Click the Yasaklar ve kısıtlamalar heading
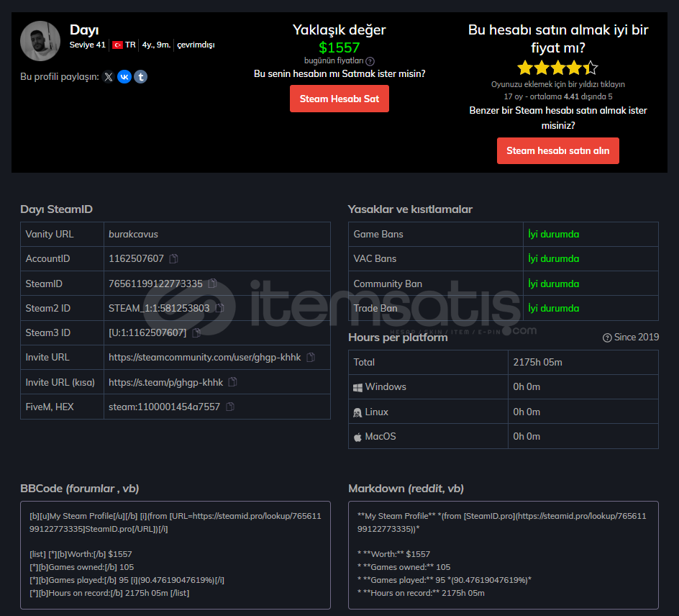 click(x=410, y=209)
